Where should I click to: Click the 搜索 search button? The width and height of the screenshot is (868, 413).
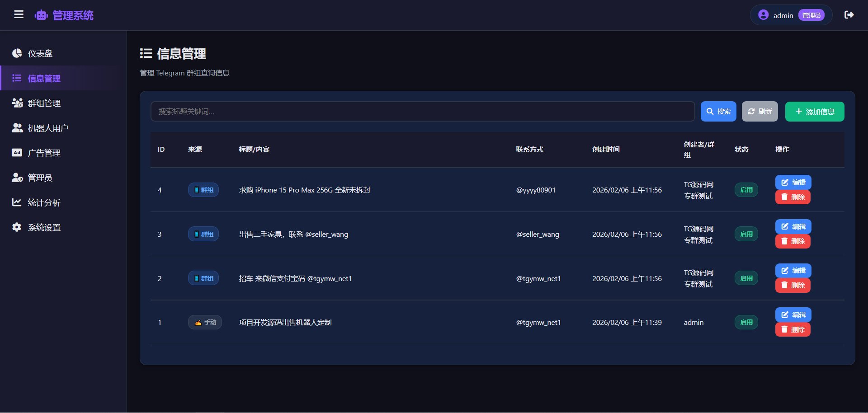718,112
